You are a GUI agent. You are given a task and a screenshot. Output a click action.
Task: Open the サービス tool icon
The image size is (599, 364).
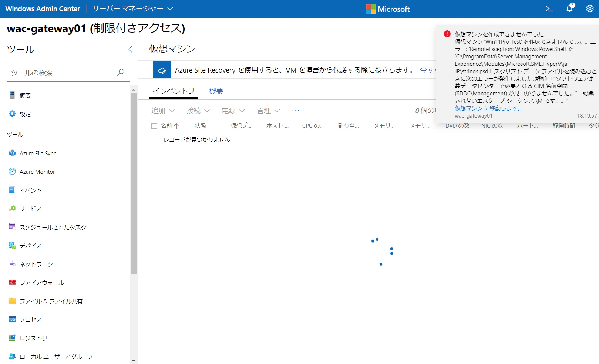pyautogui.click(x=12, y=208)
